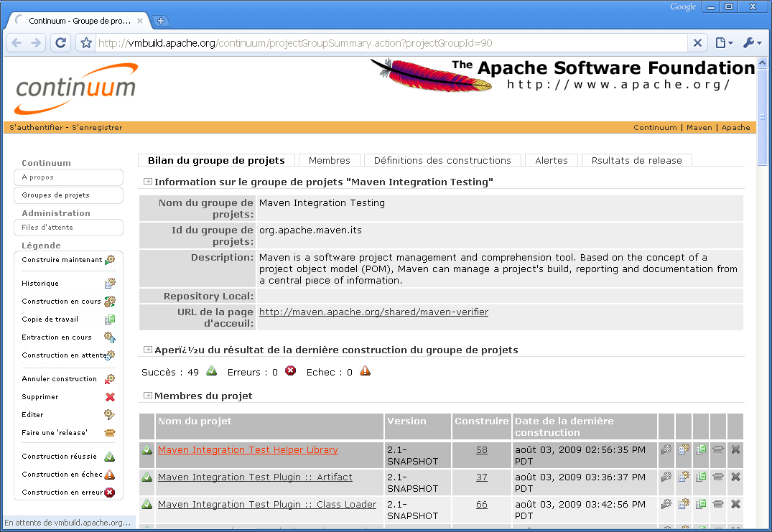Switch to the Membres tab
This screenshot has height=532, width=772.
(330, 160)
